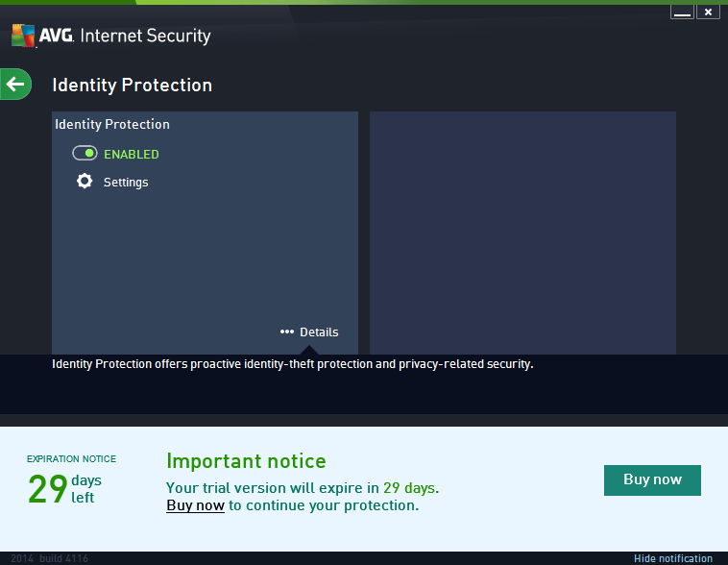Click the three-dots icon beside Details
The image size is (728, 565).
[286, 332]
